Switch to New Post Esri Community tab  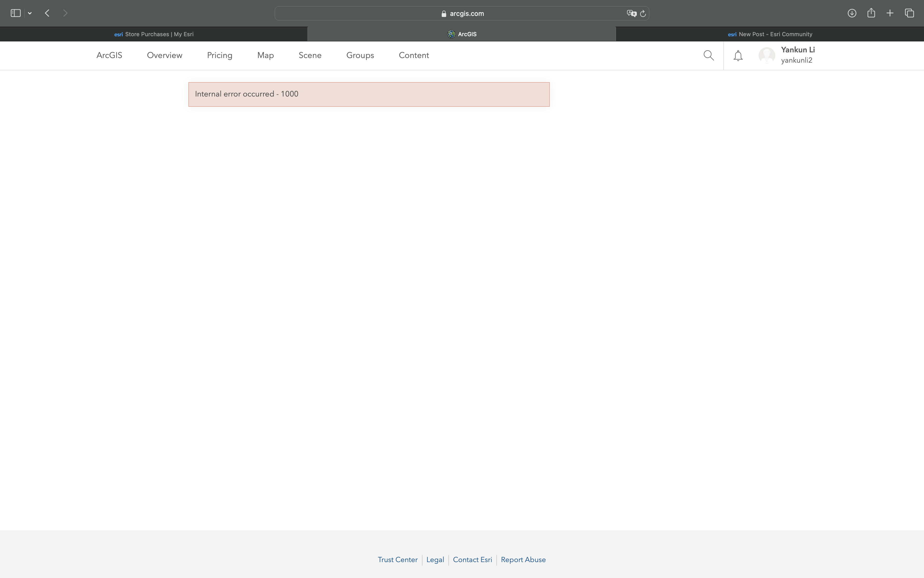pyautogui.click(x=769, y=34)
